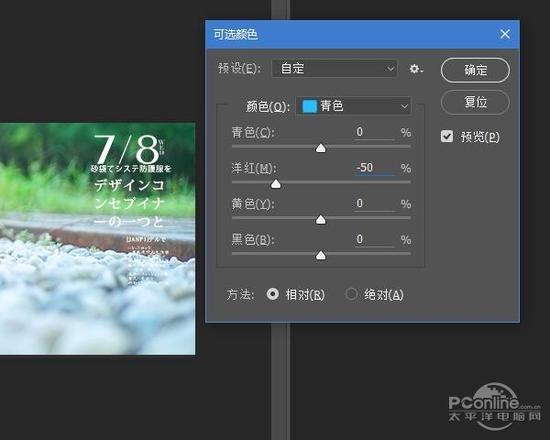This screenshot has height=440, width=550.
Task: Click the 青色(C) slider handle
Action: pyautogui.click(x=321, y=148)
